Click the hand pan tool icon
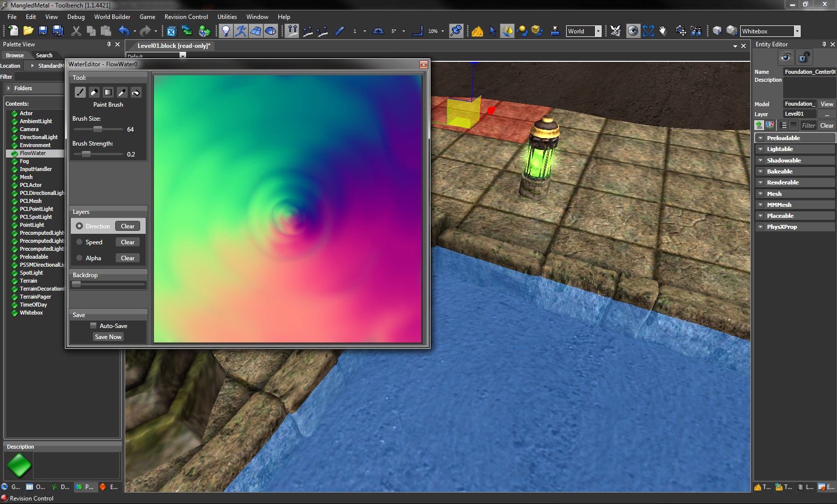Image resolution: width=837 pixels, height=504 pixels. point(662,31)
